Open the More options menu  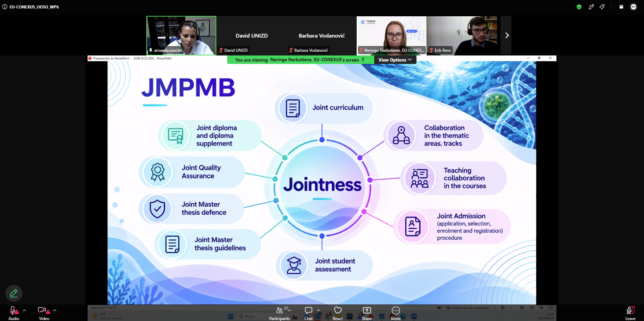tap(396, 313)
